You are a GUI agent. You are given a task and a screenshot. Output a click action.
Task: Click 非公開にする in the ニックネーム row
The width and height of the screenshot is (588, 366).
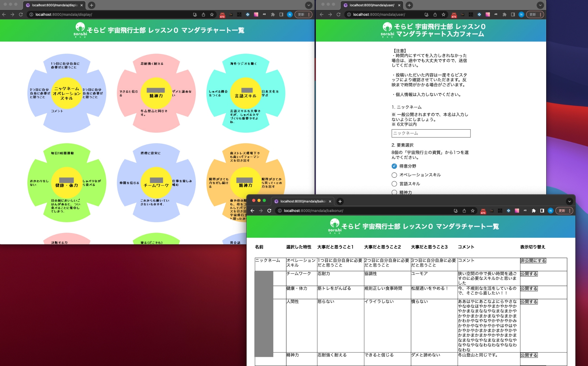[533, 261]
